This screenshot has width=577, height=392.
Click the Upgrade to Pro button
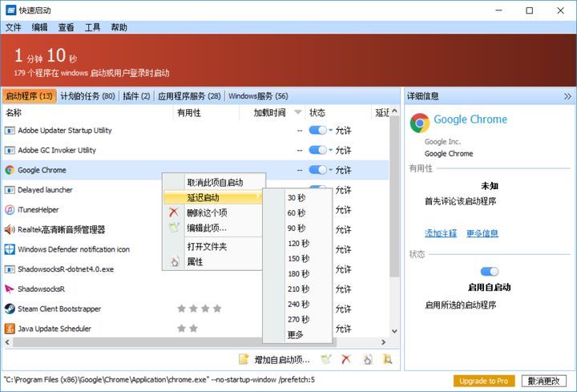[x=484, y=380]
